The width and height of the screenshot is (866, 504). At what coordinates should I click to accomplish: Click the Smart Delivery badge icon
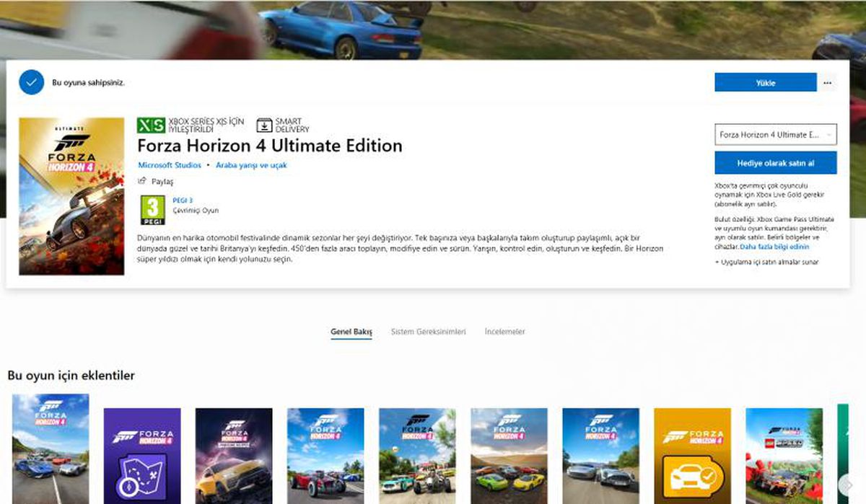point(264,125)
